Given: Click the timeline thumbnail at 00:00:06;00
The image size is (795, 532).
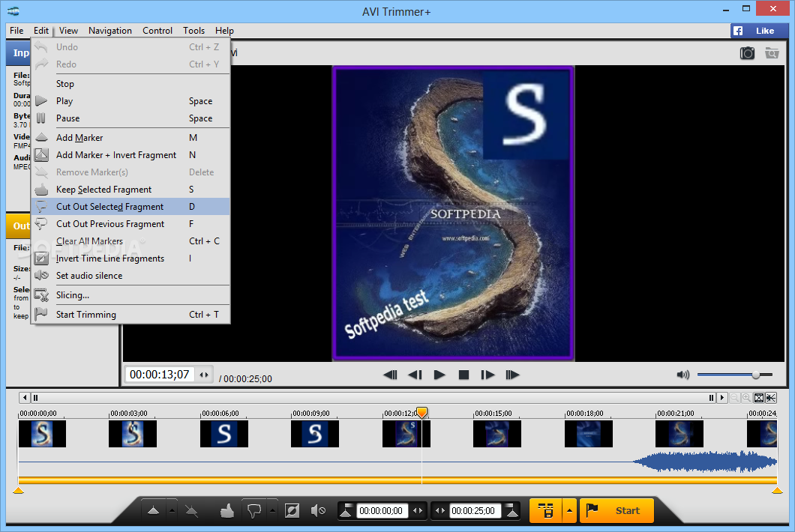Looking at the screenshot, I should tap(224, 434).
